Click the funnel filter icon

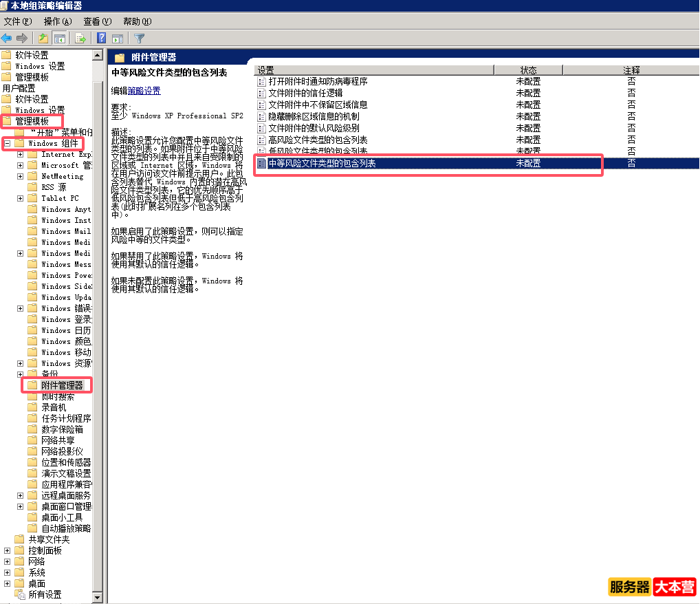click(x=140, y=39)
